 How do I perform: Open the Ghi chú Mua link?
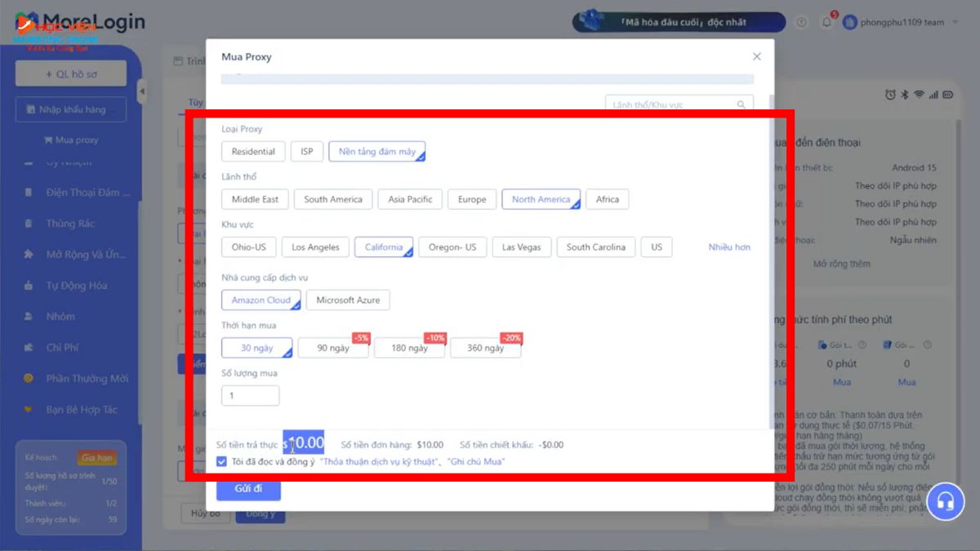(476, 462)
